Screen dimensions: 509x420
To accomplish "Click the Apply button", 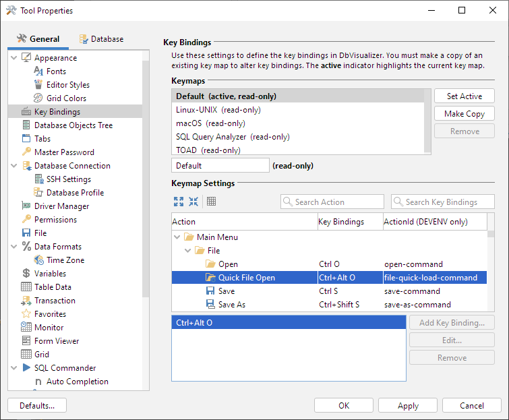I will click(x=408, y=406).
